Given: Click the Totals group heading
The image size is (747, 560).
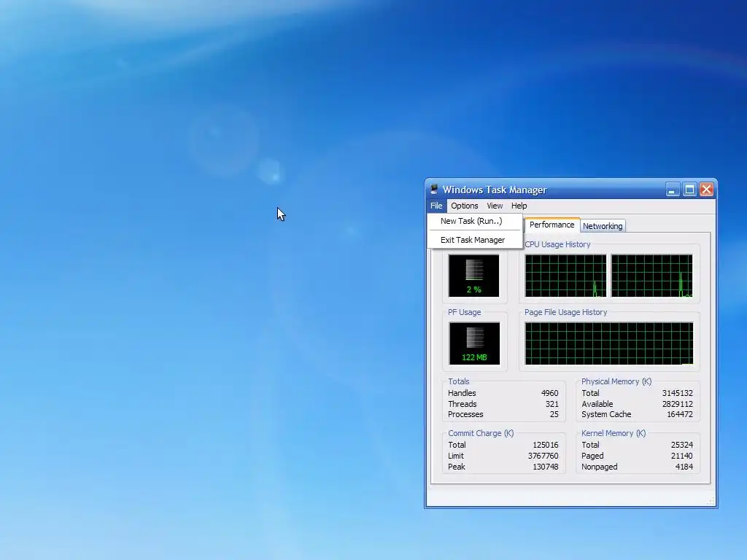Looking at the screenshot, I should [458, 381].
